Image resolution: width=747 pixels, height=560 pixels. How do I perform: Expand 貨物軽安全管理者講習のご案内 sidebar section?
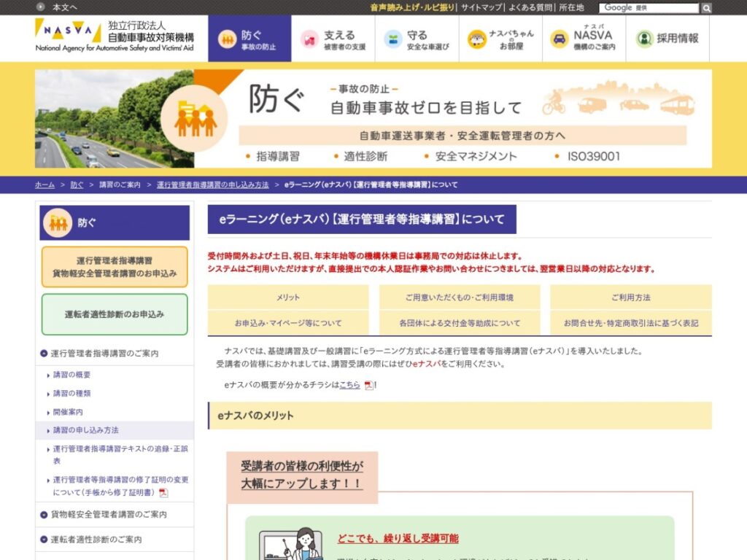(x=109, y=514)
